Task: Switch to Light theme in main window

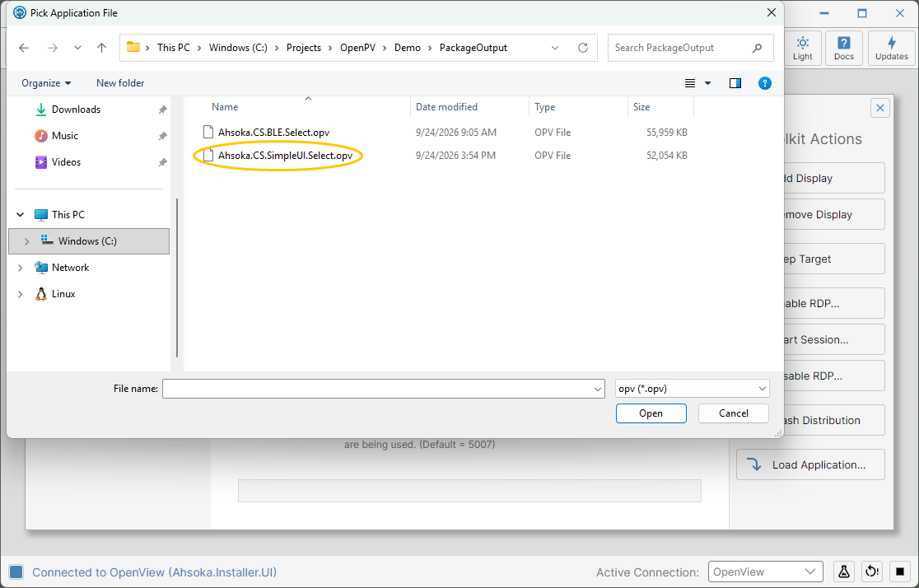Action: [x=802, y=48]
